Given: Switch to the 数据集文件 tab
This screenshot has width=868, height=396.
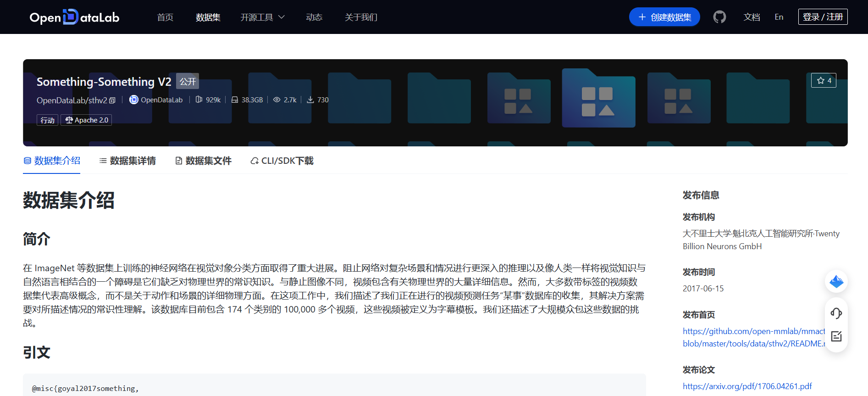Looking at the screenshot, I should point(203,161).
